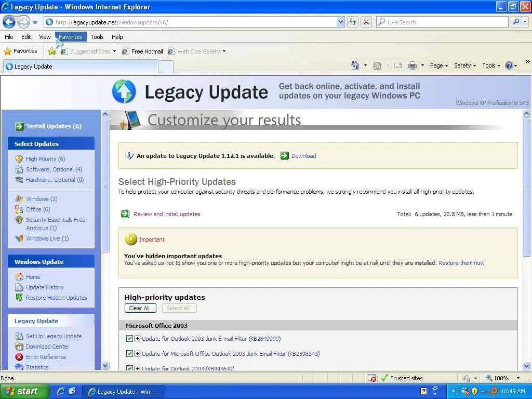Expand details for KB2849999 update
Viewport: 532px width, 399px height.
(137, 339)
